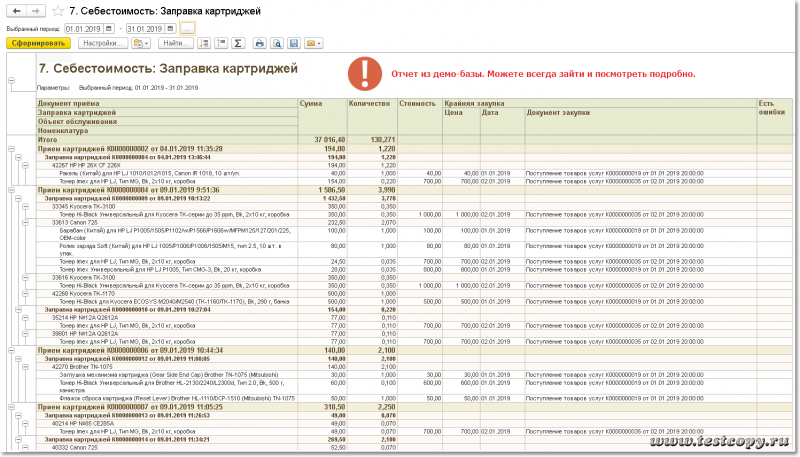Click row Toner Hi-Black для Kyocera ECOSYS M2040
This screenshot has width=800, height=457.
click(414, 301)
